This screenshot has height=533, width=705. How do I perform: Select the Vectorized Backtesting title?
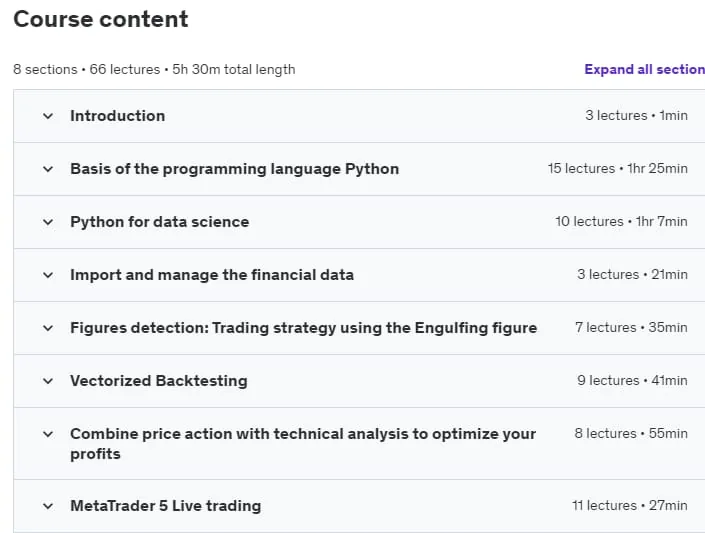159,381
